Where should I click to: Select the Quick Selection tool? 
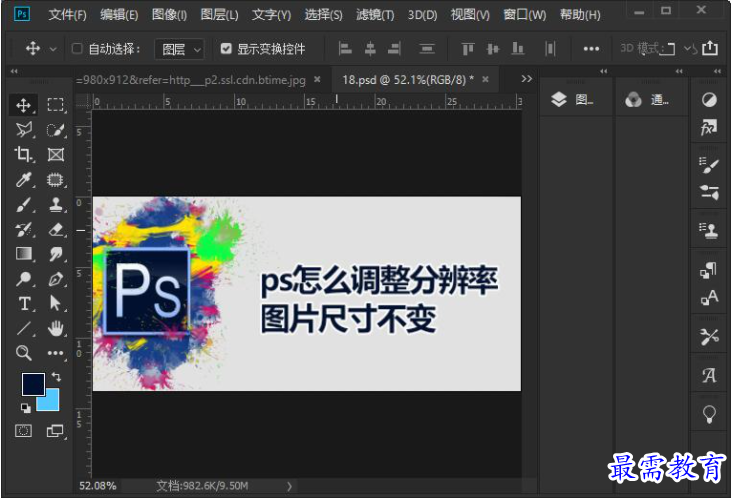[x=56, y=130]
